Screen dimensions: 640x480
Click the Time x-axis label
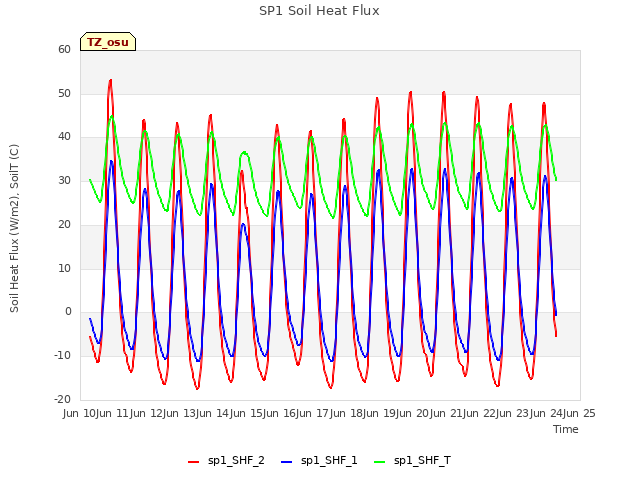click(x=566, y=429)
